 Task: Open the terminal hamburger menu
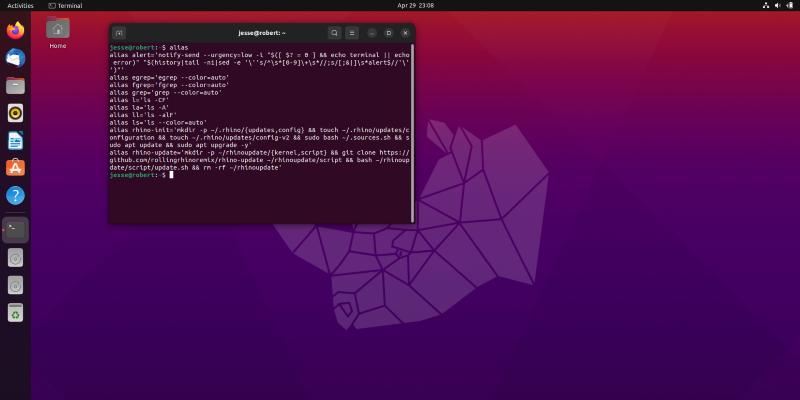tap(352, 33)
